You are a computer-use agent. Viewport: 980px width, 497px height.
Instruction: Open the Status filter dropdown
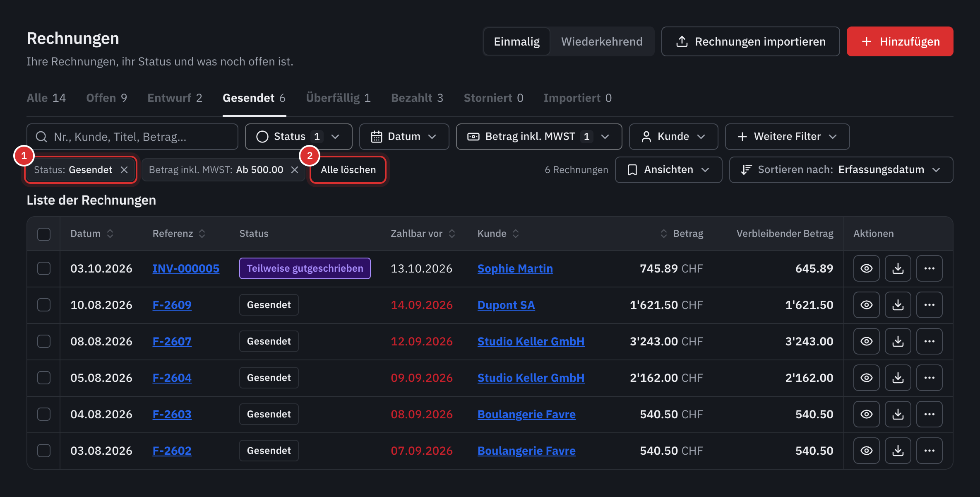point(298,137)
